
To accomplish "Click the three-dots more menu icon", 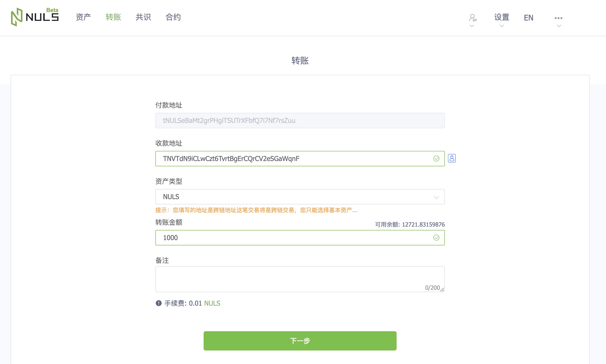I will [558, 18].
